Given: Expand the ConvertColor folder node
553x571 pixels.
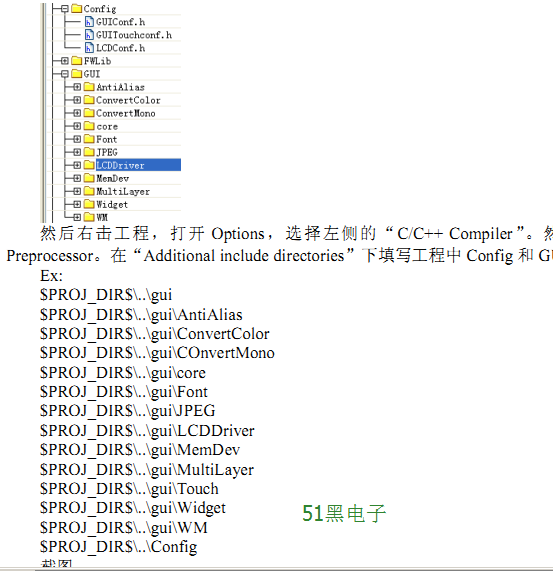Looking at the screenshot, I should click(77, 100).
